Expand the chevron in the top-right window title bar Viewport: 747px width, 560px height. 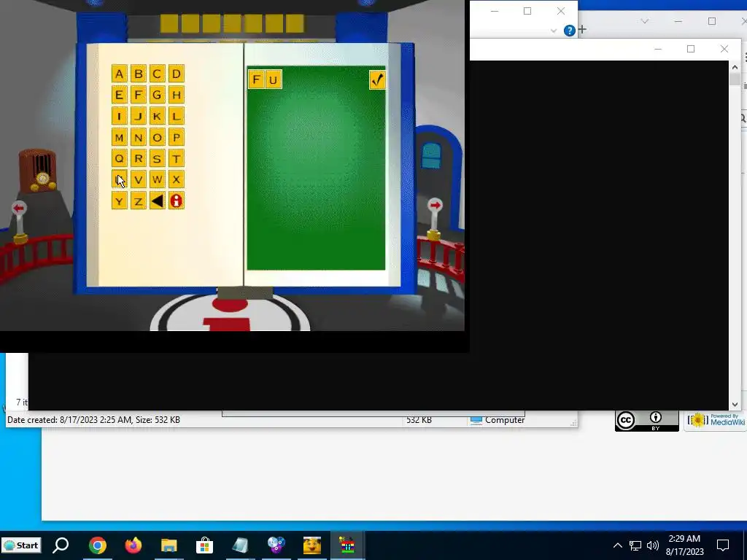645,21
